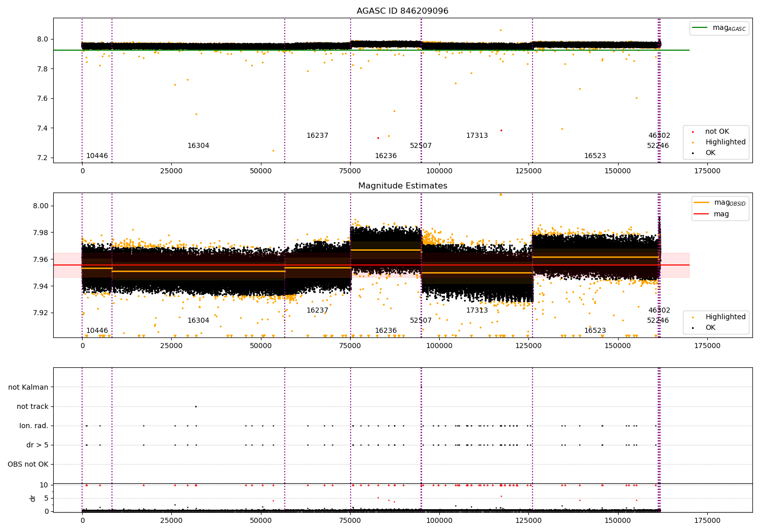Click obsid label 17313 in the Magnitude Estimates plot
Viewport: 760px width, 532px height.
(477, 311)
